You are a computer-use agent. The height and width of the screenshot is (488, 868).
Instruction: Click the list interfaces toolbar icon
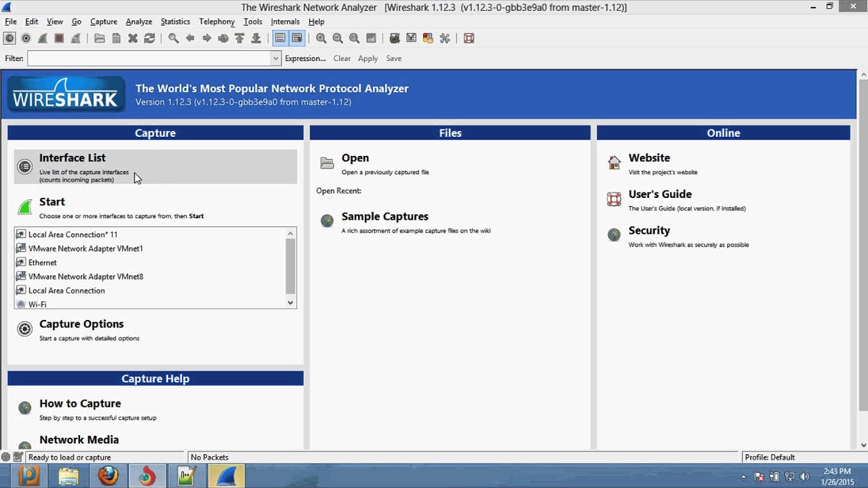point(9,39)
